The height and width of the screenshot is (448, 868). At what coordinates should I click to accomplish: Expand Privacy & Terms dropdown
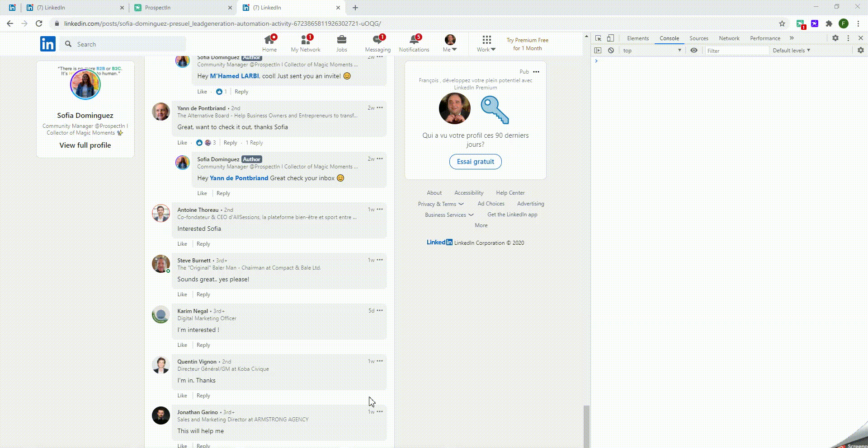(x=441, y=204)
